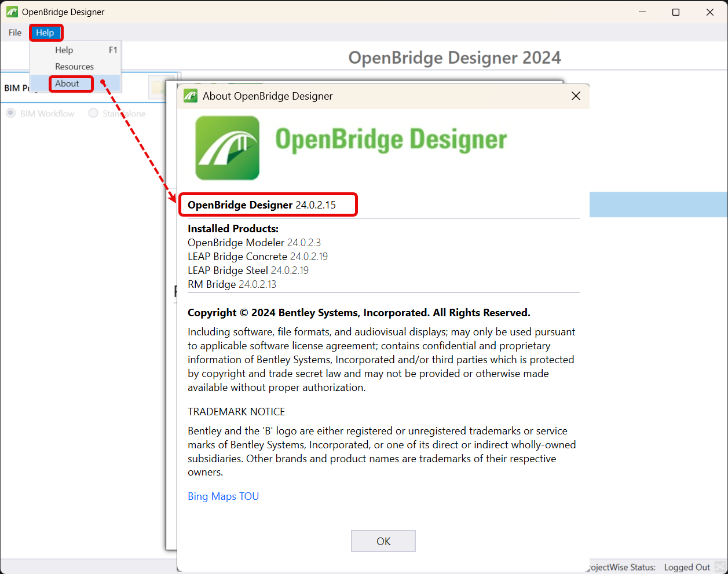728x574 pixels.
Task: Click the main window title bar app icon
Action: (12, 12)
